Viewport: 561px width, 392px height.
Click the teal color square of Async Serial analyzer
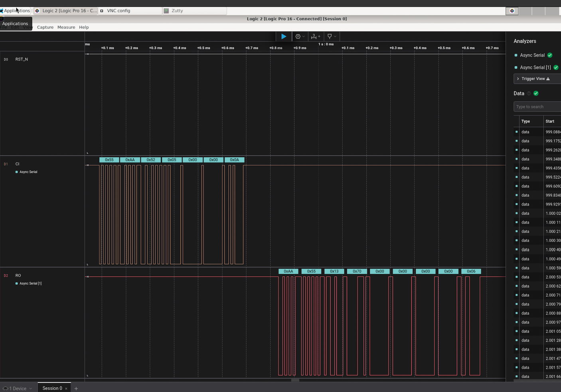point(516,55)
